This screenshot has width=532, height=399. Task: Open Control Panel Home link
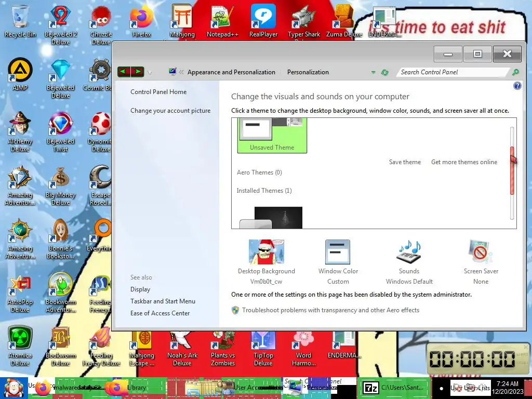click(158, 91)
